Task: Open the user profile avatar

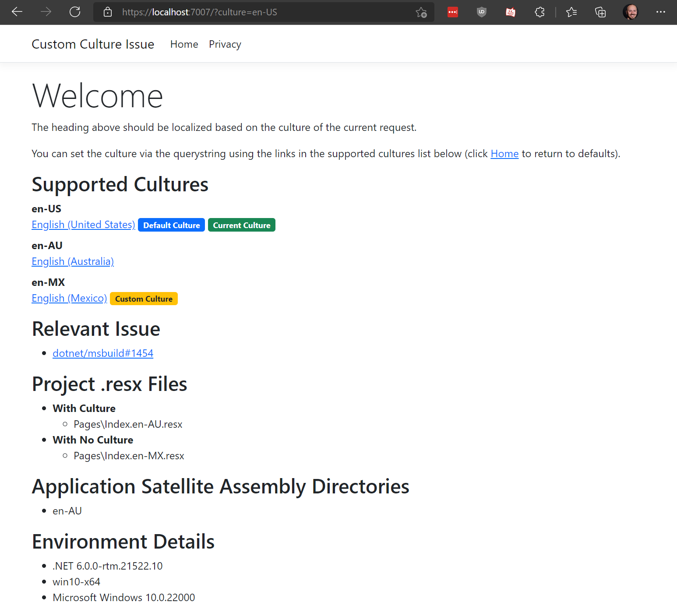Action: click(x=631, y=12)
